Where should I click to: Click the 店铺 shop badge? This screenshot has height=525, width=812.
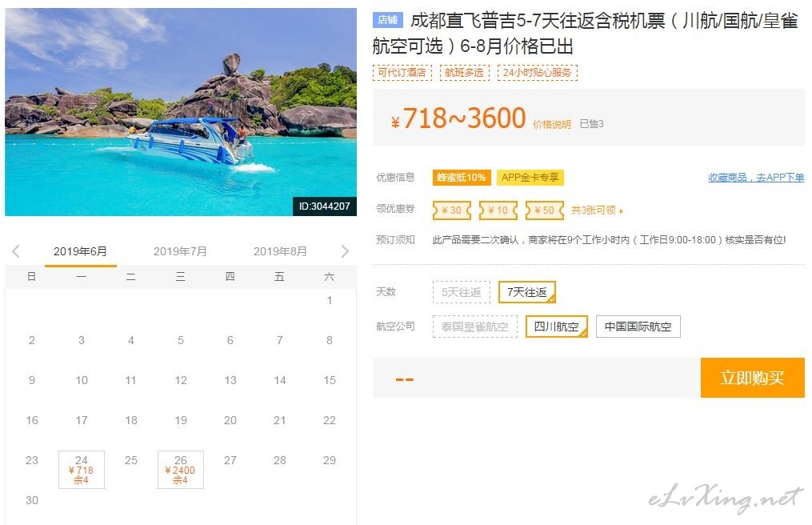pos(387,20)
